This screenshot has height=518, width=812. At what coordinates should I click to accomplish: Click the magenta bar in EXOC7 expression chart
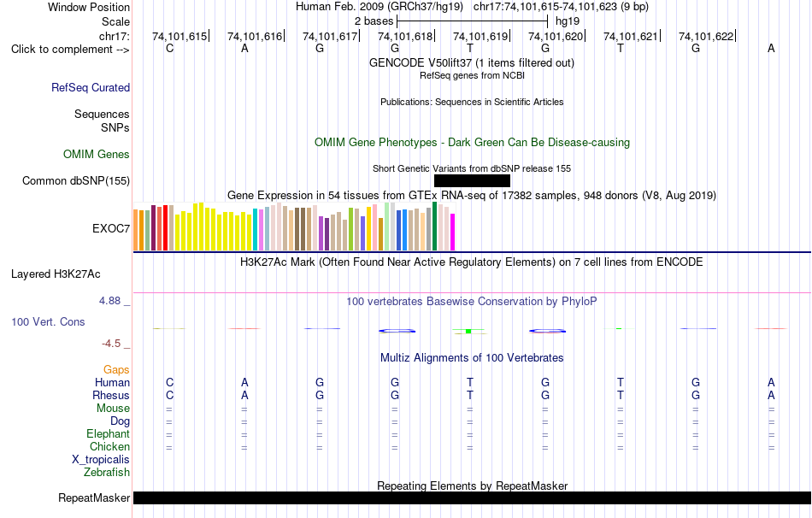pos(453,232)
